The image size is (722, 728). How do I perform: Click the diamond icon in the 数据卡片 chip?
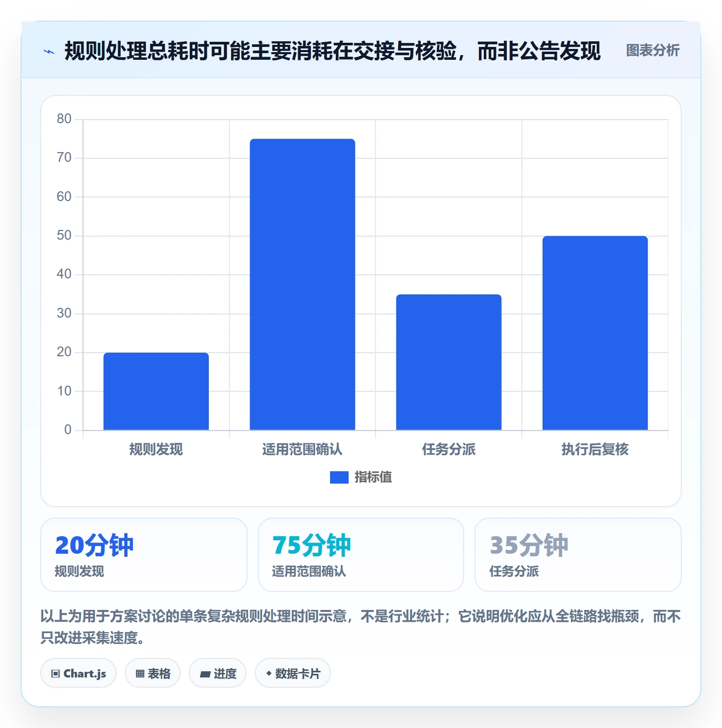point(269,673)
